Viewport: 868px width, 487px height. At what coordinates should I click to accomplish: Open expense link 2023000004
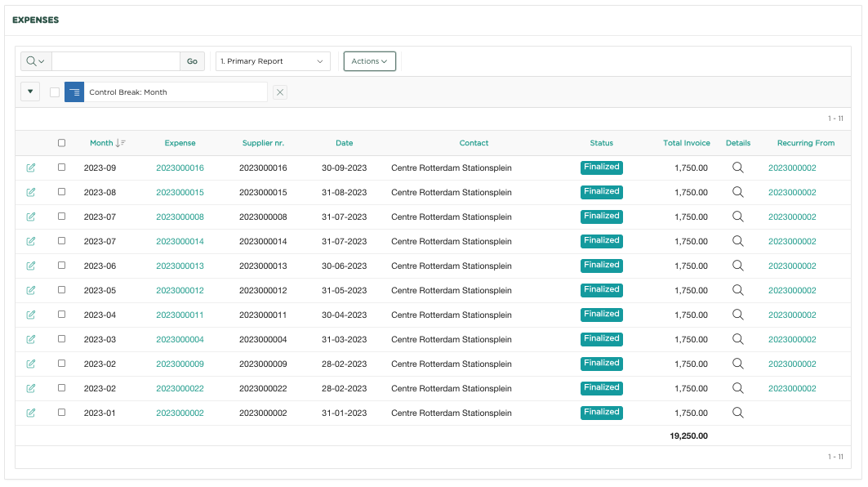(180, 339)
